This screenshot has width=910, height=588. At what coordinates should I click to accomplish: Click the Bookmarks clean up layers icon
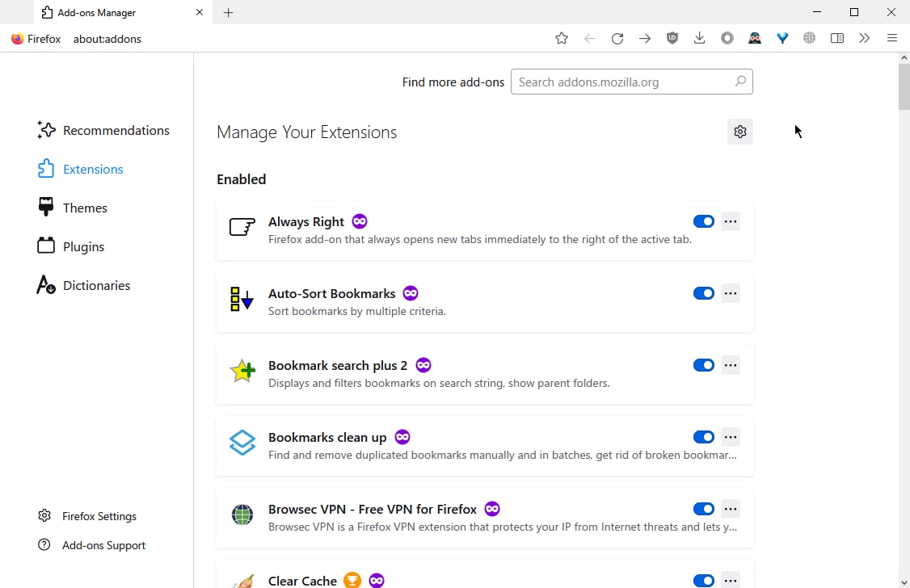click(242, 443)
